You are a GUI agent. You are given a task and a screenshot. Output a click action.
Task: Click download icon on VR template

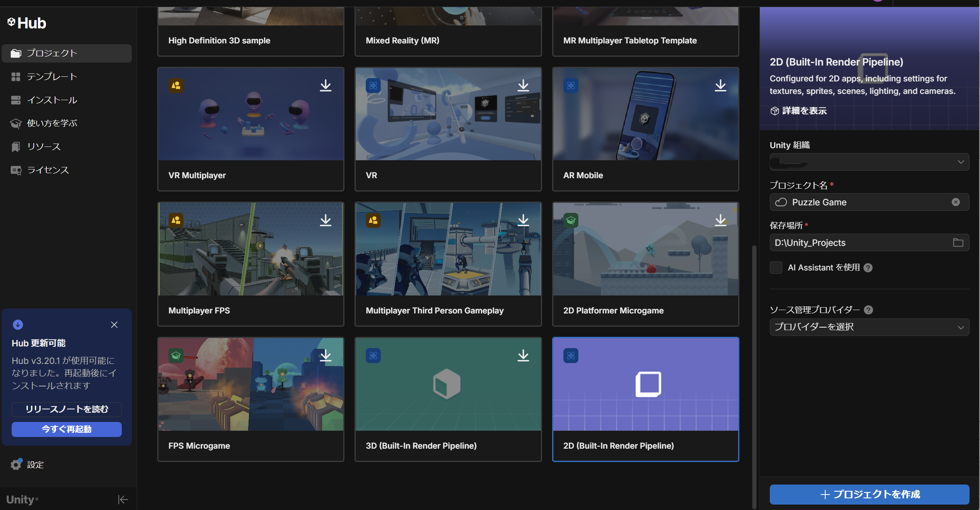[x=523, y=86]
